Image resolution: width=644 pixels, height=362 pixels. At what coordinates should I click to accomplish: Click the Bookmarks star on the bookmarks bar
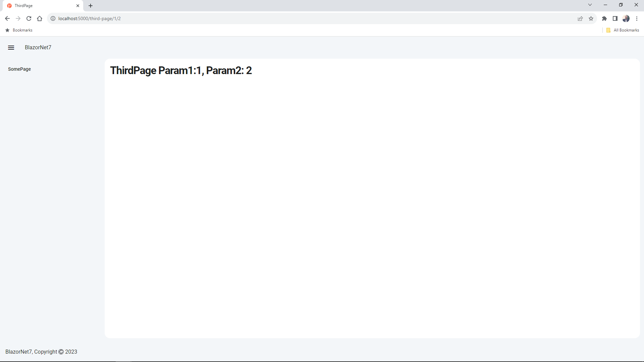pyautogui.click(x=7, y=30)
